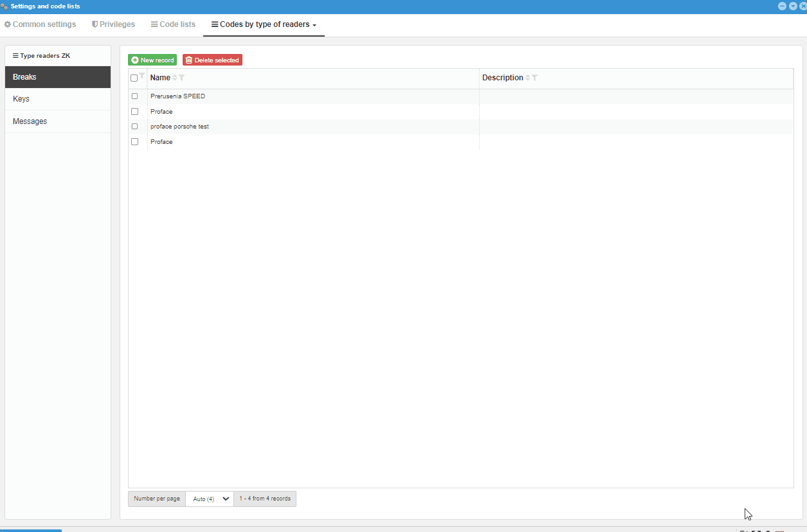The image size is (807, 532).
Task: Show the Messages code list
Action: pyautogui.click(x=58, y=121)
